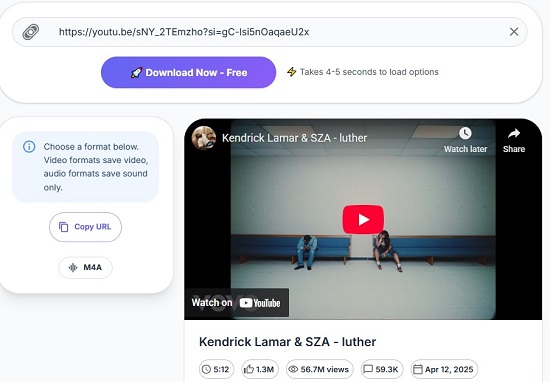Click the copy icon inside Copy URL

pos(63,227)
